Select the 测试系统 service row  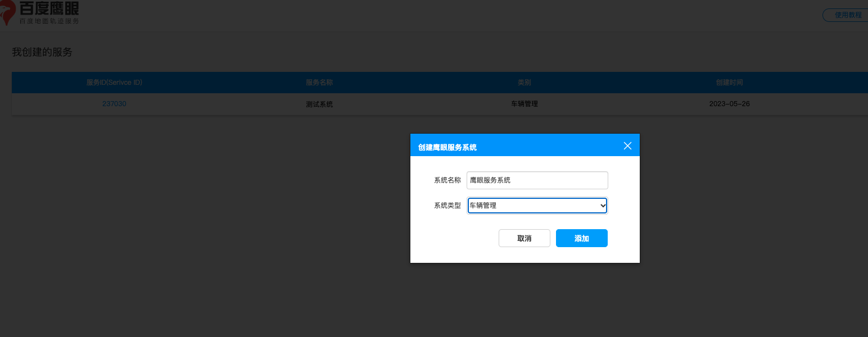[x=319, y=103]
